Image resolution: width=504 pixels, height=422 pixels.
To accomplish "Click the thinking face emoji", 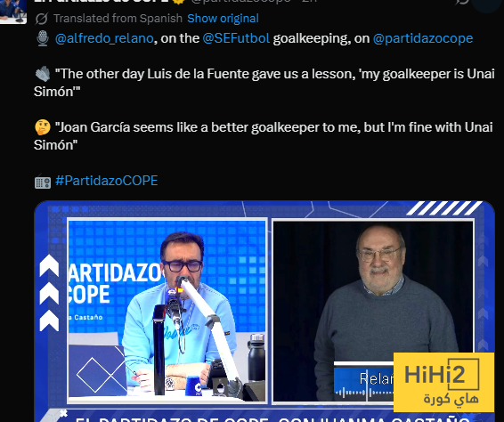I will click(43, 127).
